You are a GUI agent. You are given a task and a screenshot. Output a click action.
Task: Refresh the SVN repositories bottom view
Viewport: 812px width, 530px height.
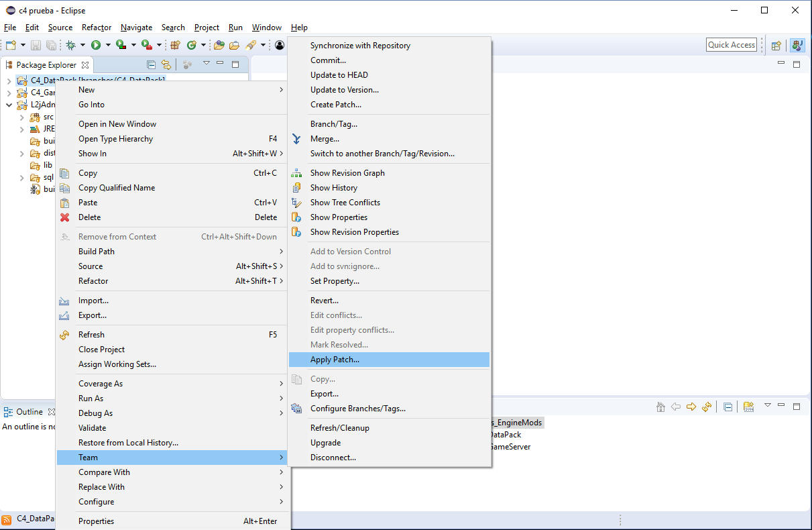coord(706,407)
